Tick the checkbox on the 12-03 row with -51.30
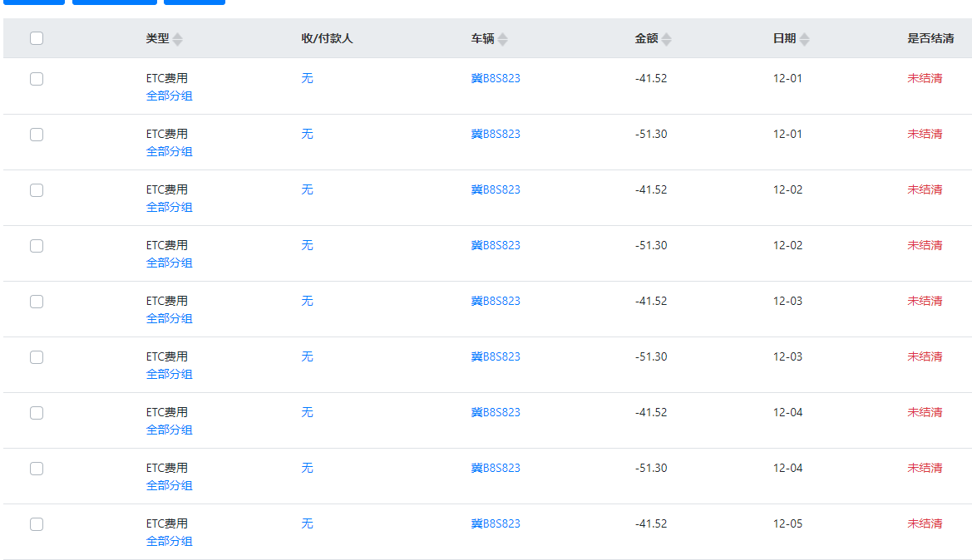Viewport: 972px width, 560px height. tap(37, 357)
